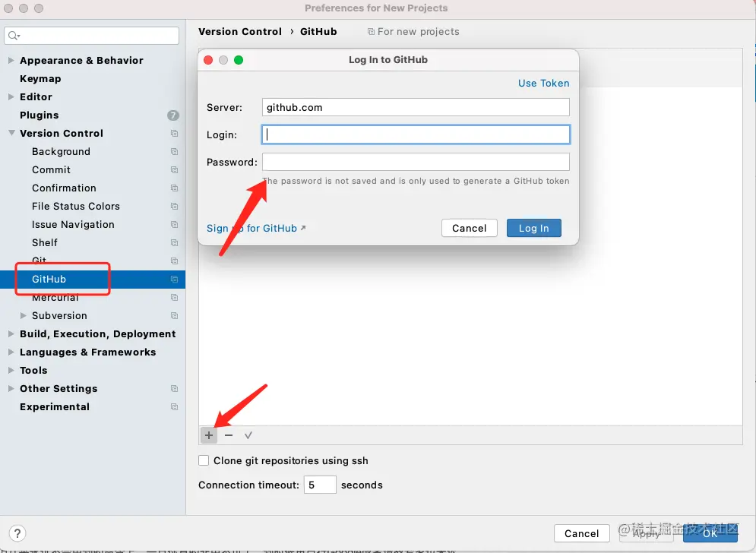Viewport: 756px width, 553px height.
Task: Click Sign up for GitHub link
Action: click(256, 228)
